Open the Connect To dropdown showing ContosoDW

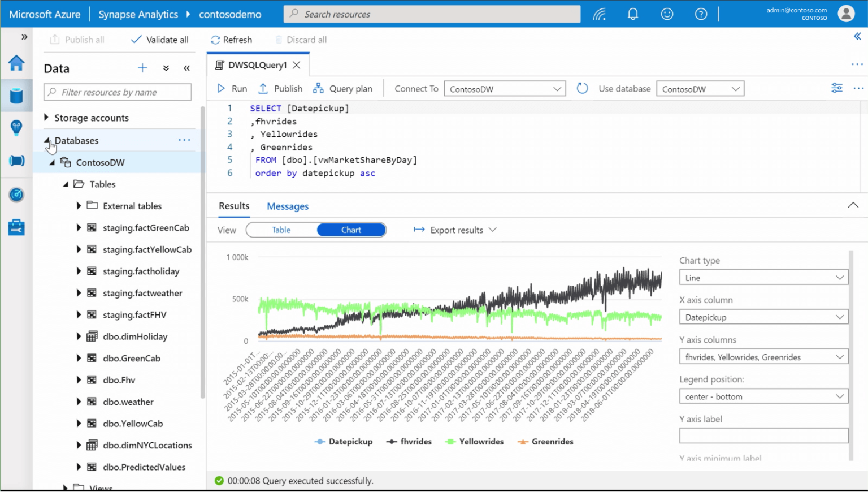505,88
